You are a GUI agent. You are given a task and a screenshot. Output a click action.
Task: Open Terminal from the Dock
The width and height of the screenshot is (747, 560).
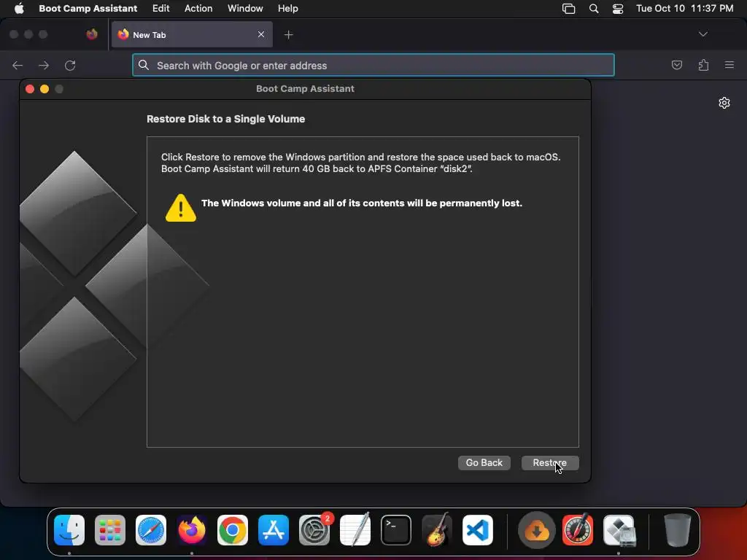[x=396, y=530]
